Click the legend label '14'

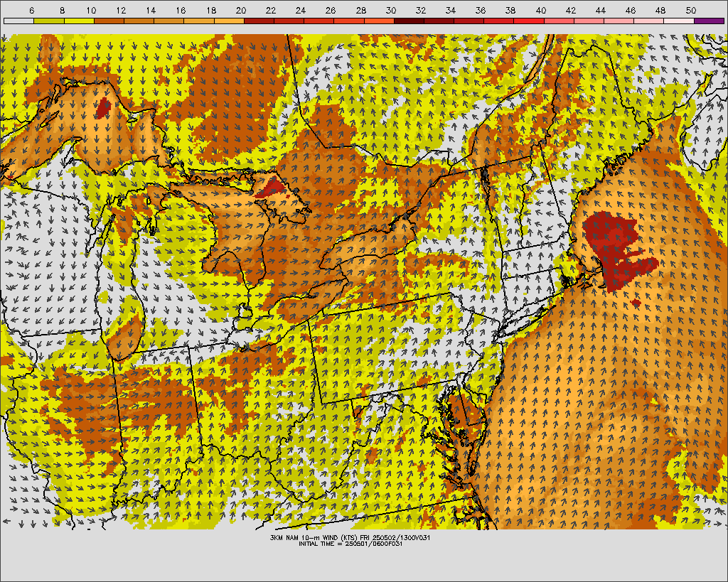point(151,10)
